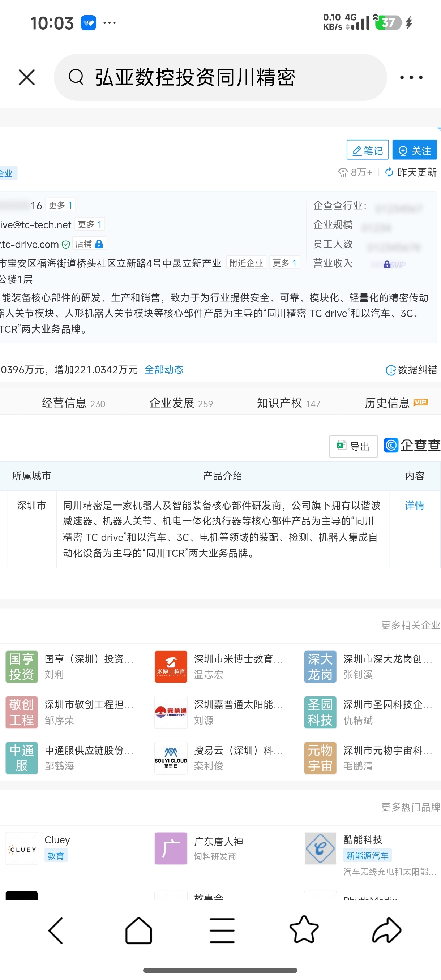Edit search query 弘亚数控投资同川精密
The width and height of the screenshot is (441, 980).
click(x=195, y=77)
